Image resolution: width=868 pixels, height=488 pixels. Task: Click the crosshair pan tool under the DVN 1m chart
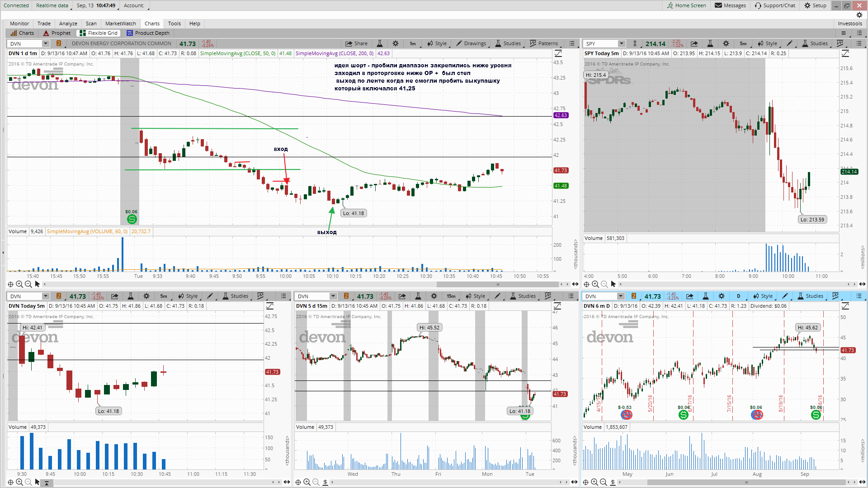pos(10,284)
